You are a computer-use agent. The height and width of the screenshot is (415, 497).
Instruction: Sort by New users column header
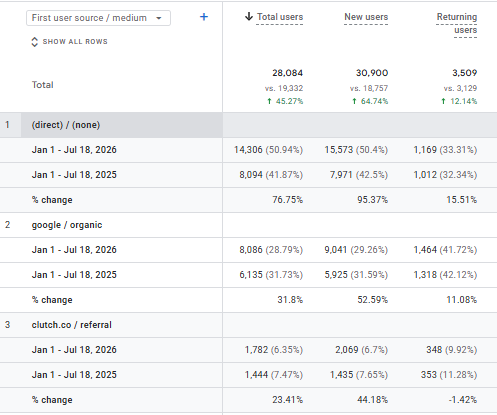(366, 17)
